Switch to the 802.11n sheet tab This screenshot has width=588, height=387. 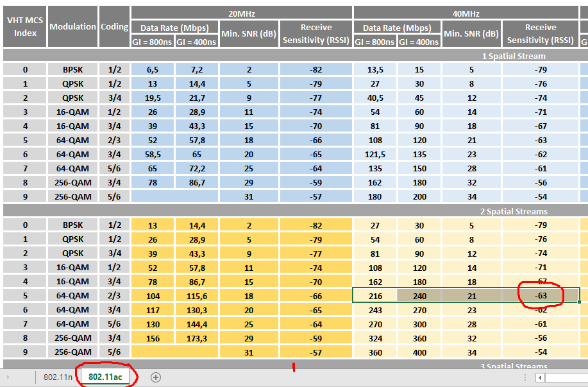[x=57, y=377]
